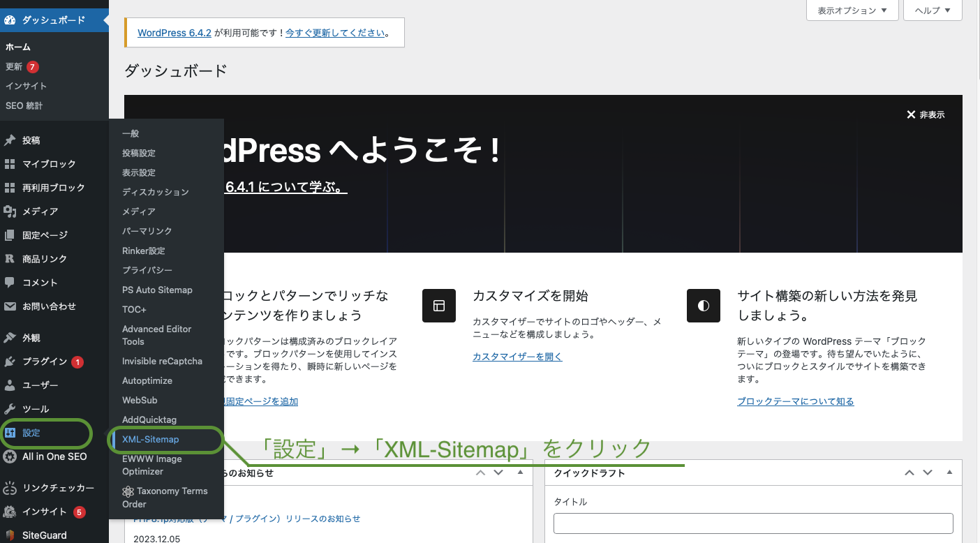Collapse the お知らせ panel toggle triangle
This screenshot has height=543, width=980.
tap(520, 473)
